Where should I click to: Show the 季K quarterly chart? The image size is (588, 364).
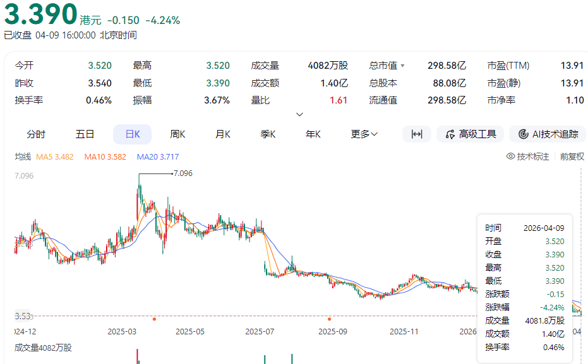(x=268, y=134)
